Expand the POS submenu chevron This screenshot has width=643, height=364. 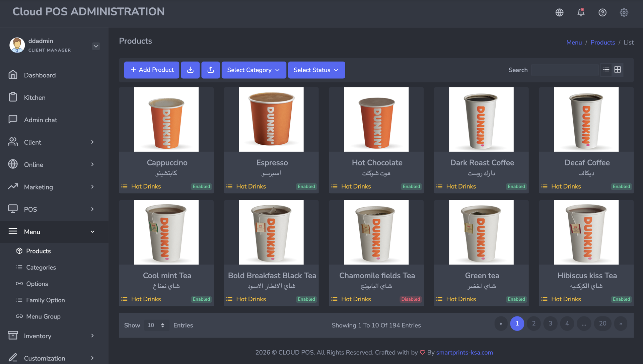[x=92, y=209]
